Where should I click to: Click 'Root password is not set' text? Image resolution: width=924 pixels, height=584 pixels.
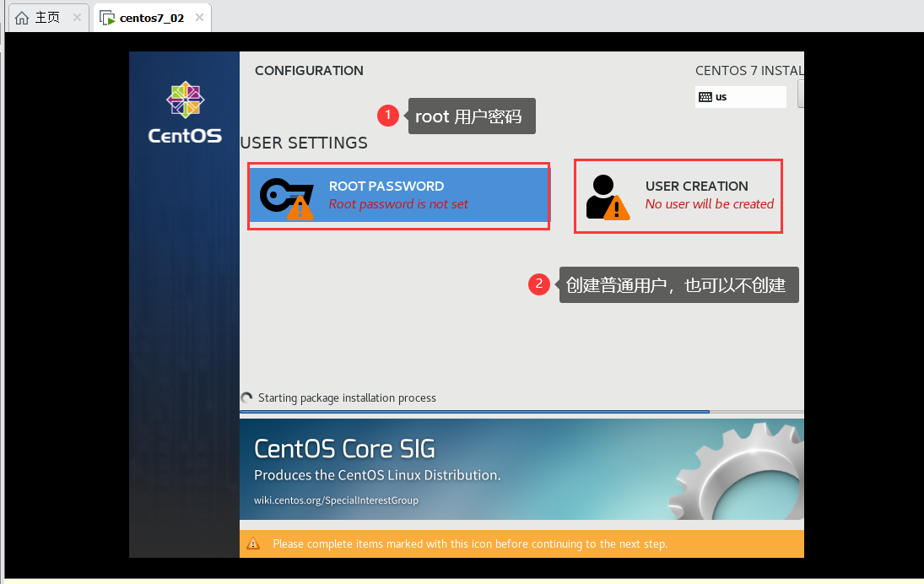coord(398,204)
